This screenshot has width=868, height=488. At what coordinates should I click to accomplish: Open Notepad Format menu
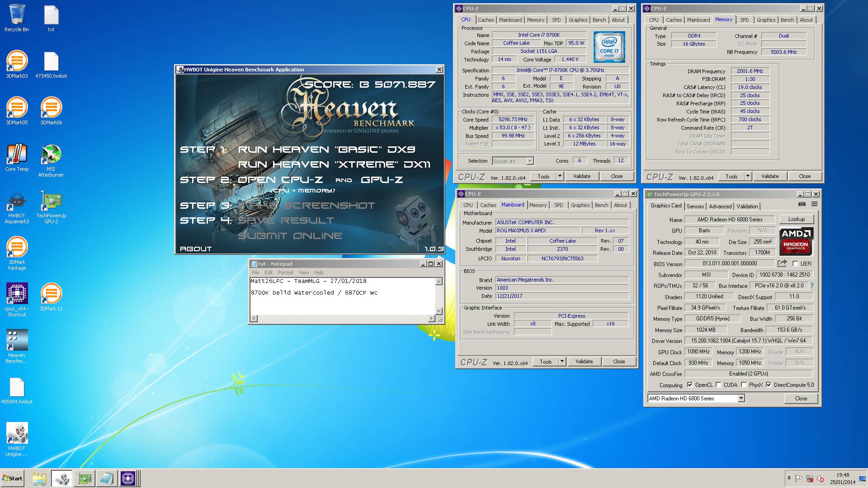click(x=285, y=272)
